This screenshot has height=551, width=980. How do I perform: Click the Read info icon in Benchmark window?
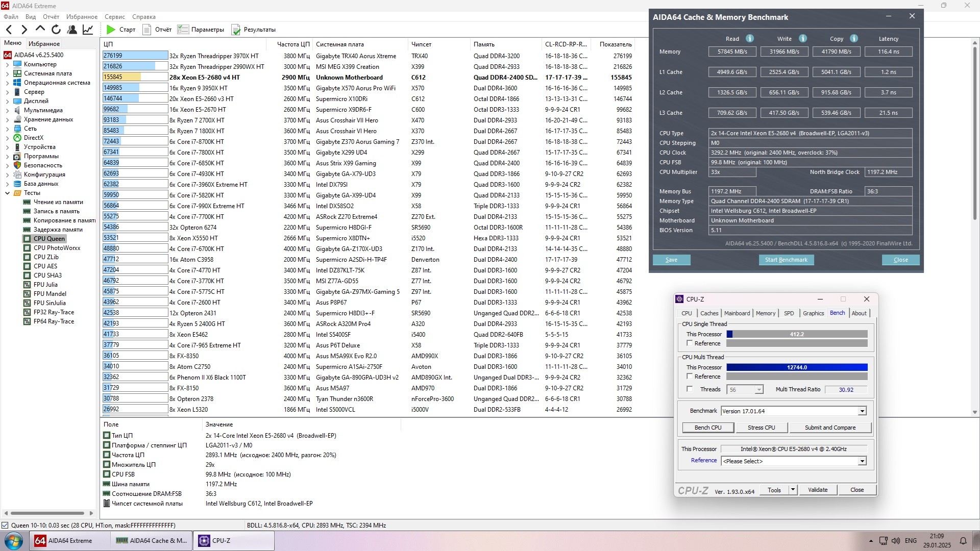click(x=750, y=38)
